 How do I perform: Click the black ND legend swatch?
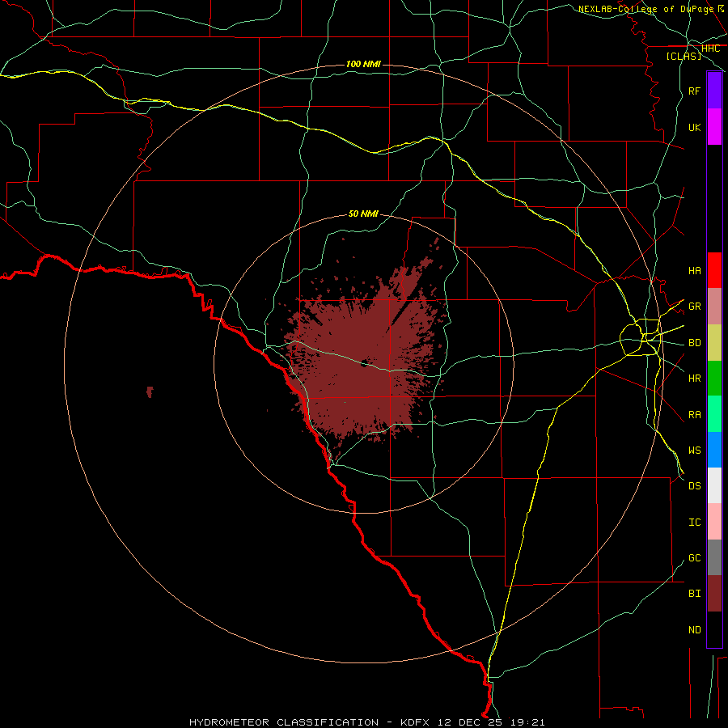[714, 629]
